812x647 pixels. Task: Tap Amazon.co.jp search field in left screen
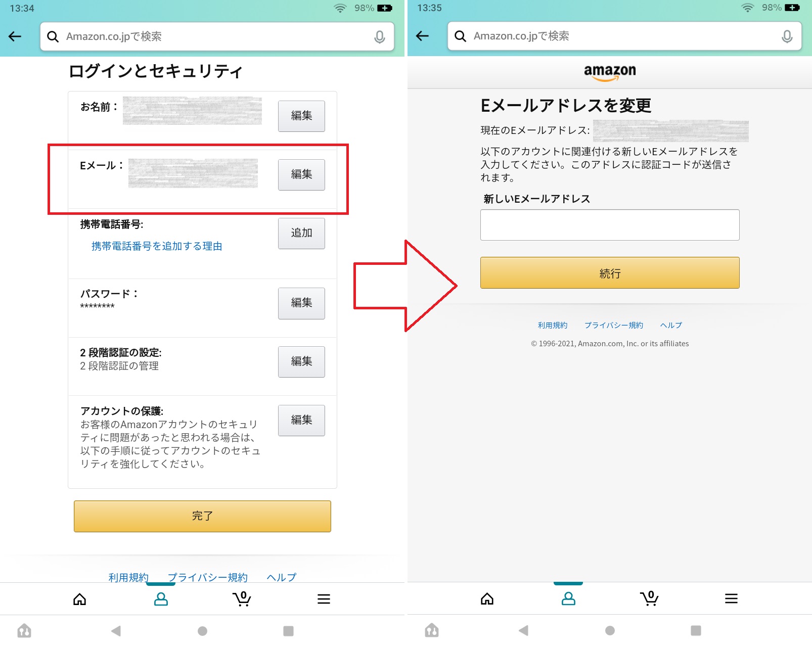[217, 36]
